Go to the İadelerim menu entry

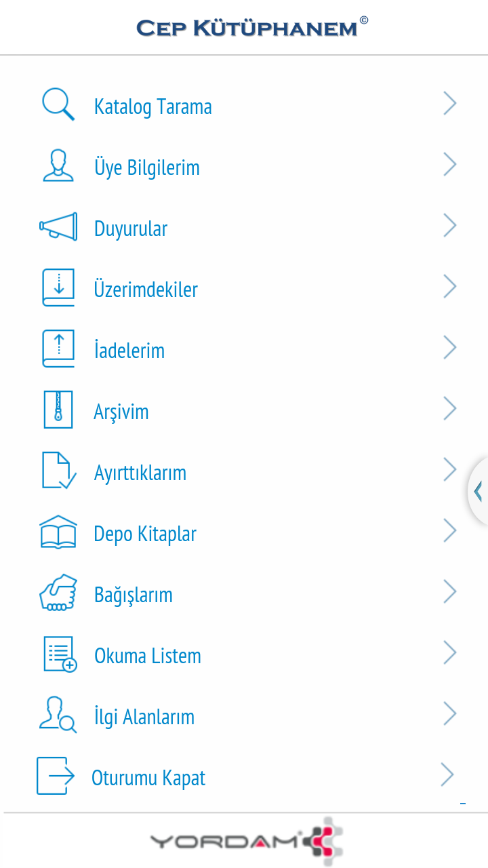tap(129, 351)
